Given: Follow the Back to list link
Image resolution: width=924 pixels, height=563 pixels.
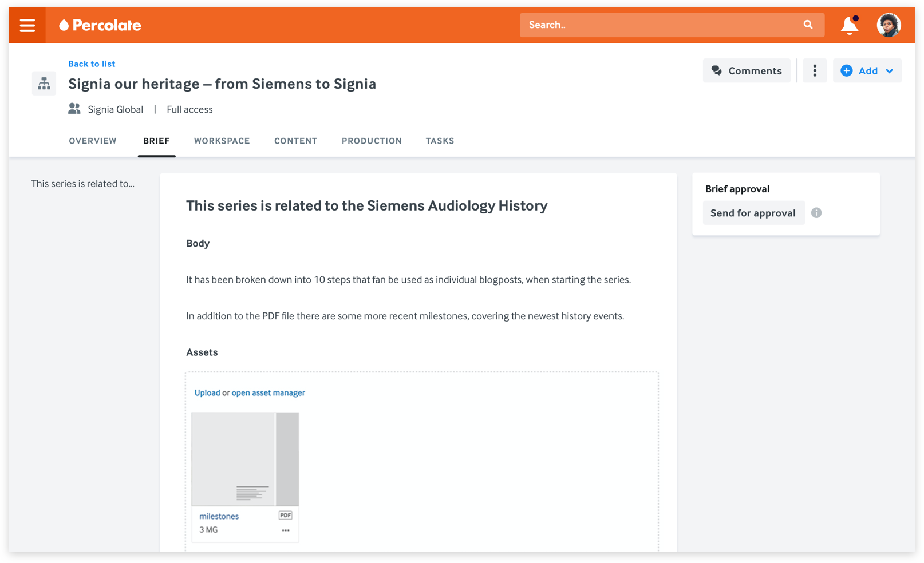Looking at the screenshot, I should pos(92,64).
